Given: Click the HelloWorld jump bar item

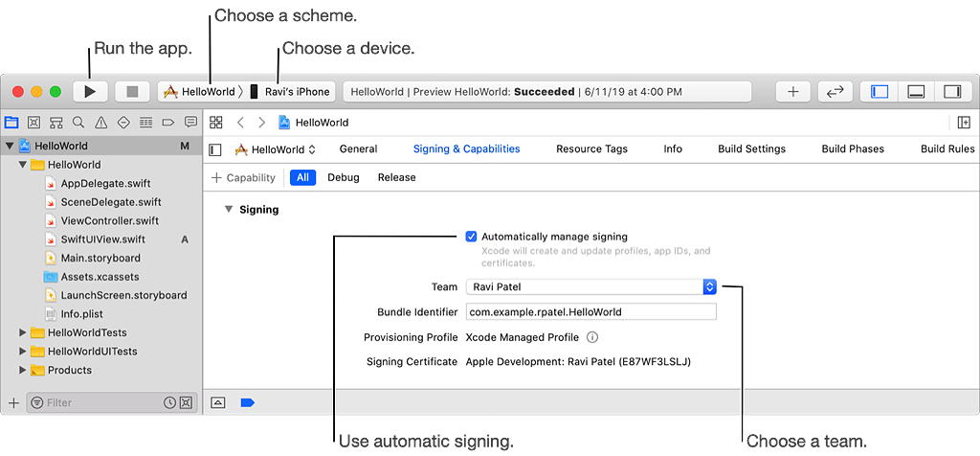Looking at the screenshot, I should (x=314, y=122).
